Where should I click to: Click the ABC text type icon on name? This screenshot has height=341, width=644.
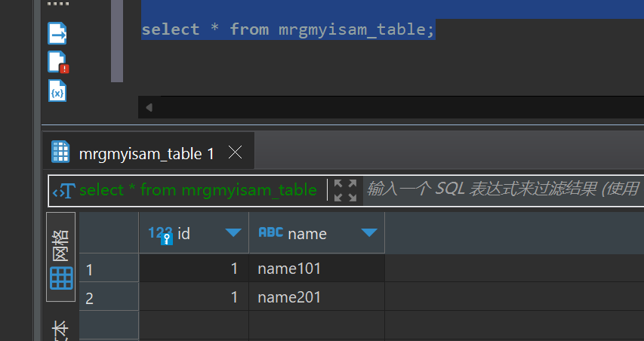(x=270, y=232)
